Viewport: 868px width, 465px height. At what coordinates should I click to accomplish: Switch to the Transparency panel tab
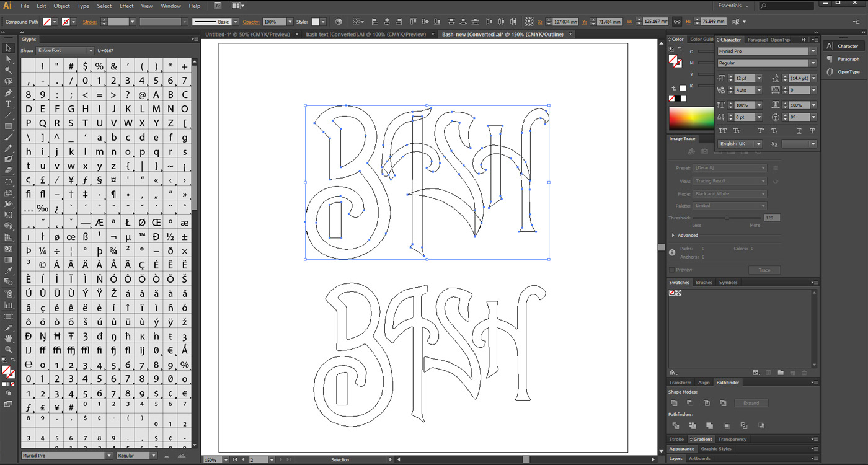[732, 439]
